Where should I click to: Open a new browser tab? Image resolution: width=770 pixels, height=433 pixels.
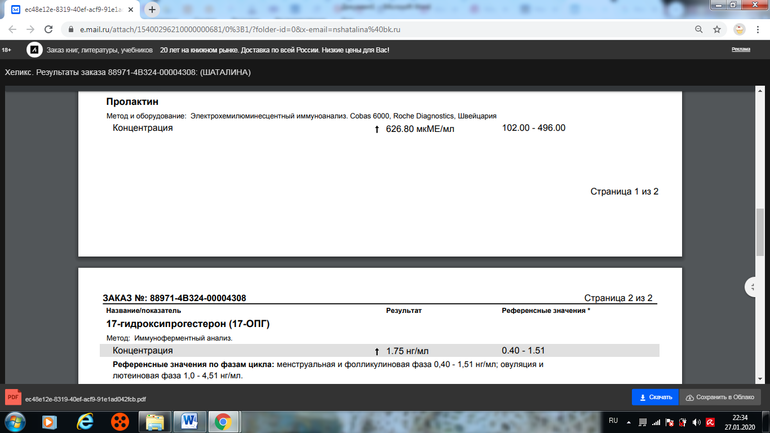coord(152,9)
